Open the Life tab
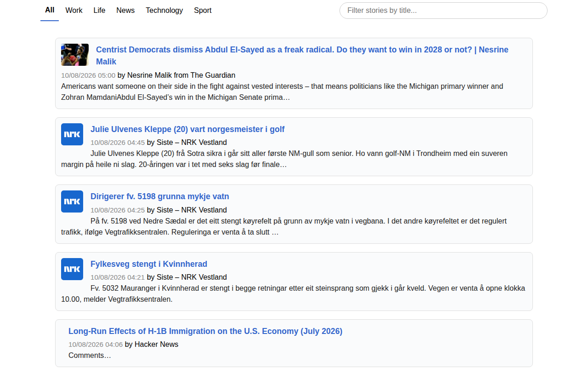 tap(99, 10)
